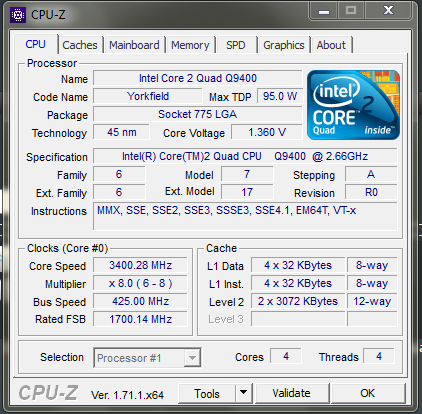
Task: Click the Bus Speed value 425.00 MHz
Action: (x=140, y=301)
